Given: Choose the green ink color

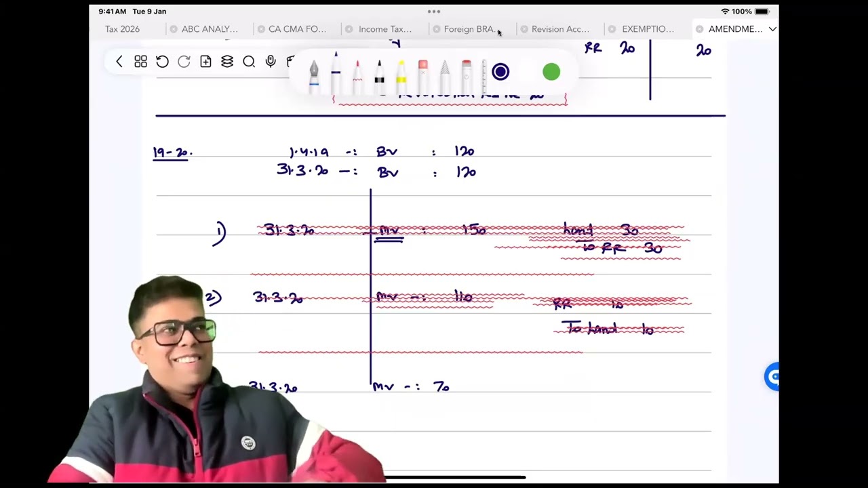Looking at the screenshot, I should [x=551, y=72].
